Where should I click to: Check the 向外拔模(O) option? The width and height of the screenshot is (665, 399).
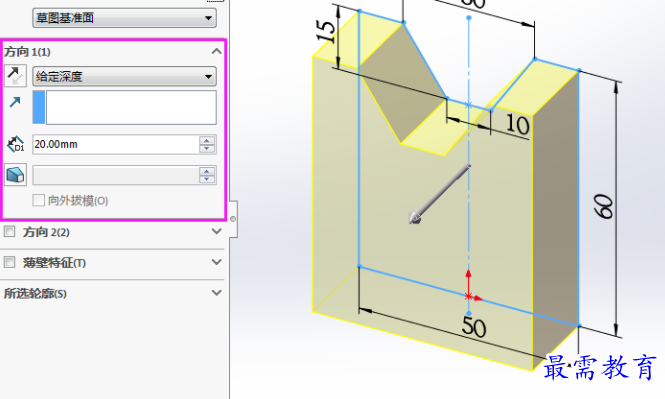pos(39,200)
